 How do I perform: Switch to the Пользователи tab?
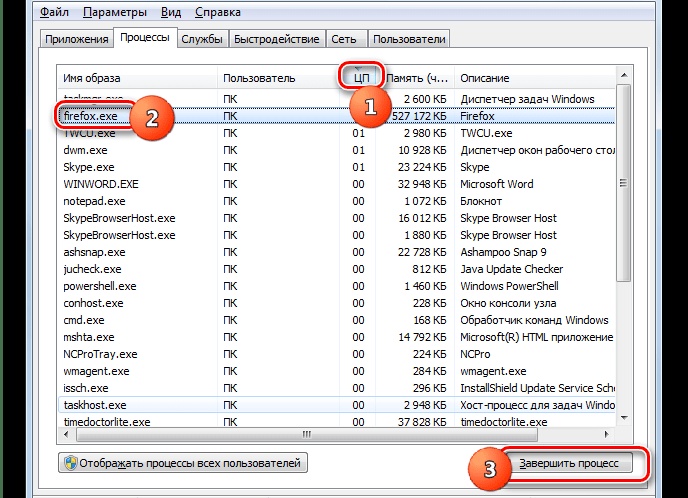point(409,39)
